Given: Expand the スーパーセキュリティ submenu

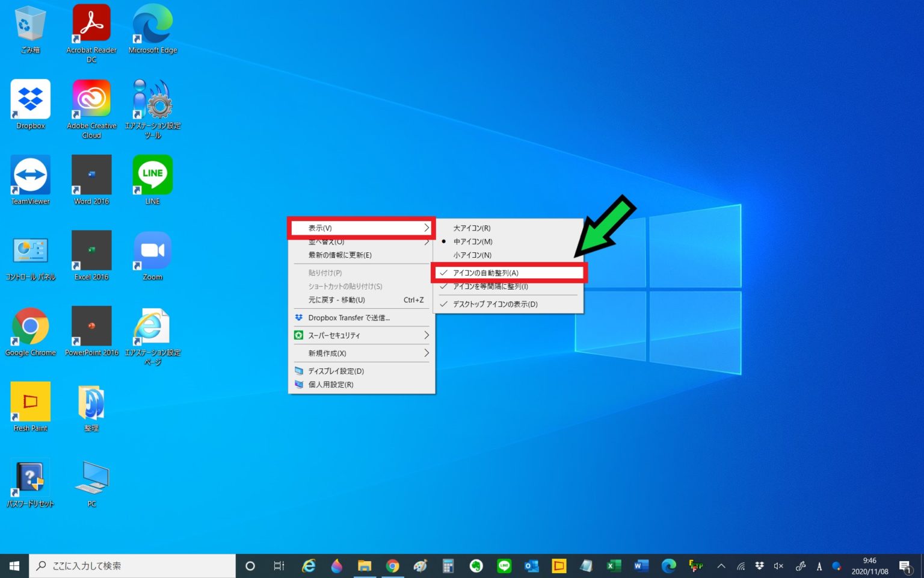Looking at the screenshot, I should click(x=361, y=335).
